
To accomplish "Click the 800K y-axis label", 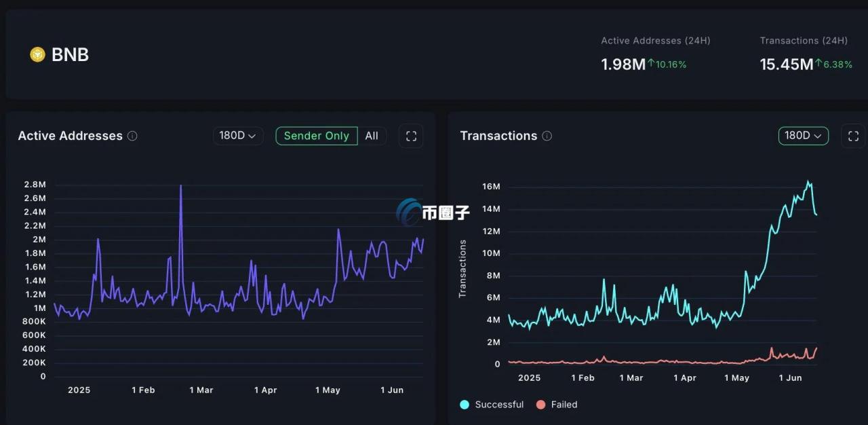I will [33, 322].
